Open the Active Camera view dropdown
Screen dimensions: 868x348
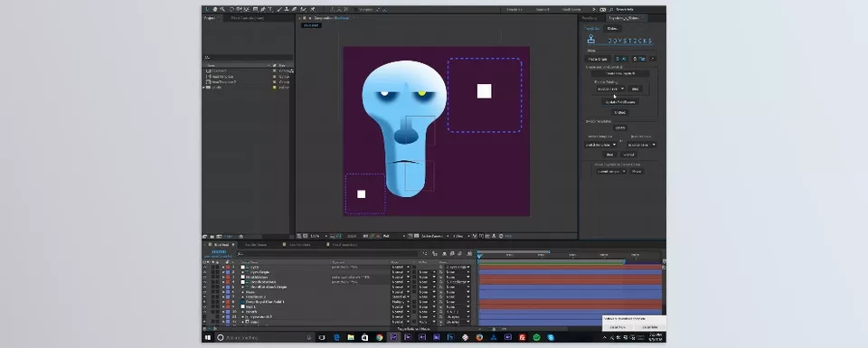436,236
